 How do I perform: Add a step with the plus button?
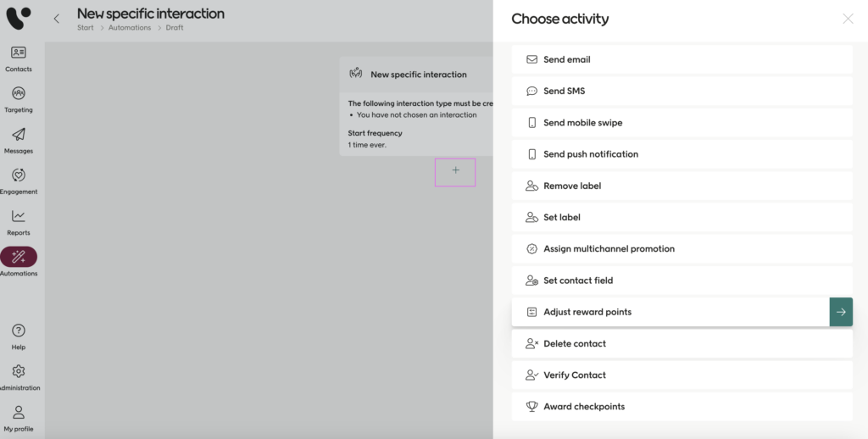click(x=455, y=171)
